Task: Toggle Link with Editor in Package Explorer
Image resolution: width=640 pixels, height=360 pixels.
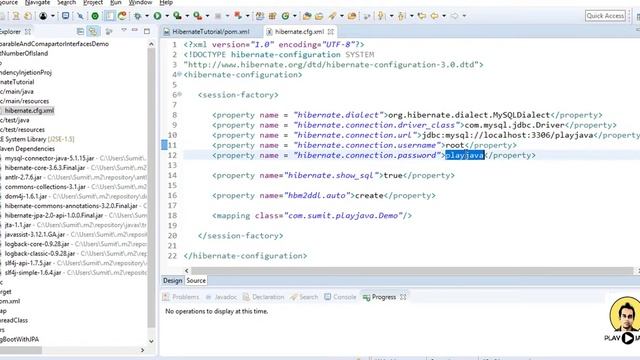Action: point(93,31)
